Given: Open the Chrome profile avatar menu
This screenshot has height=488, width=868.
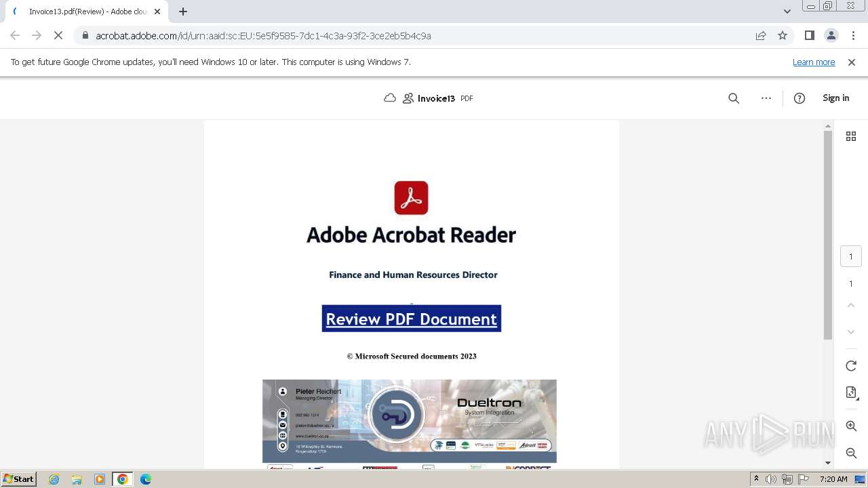Looking at the screenshot, I should [x=831, y=36].
